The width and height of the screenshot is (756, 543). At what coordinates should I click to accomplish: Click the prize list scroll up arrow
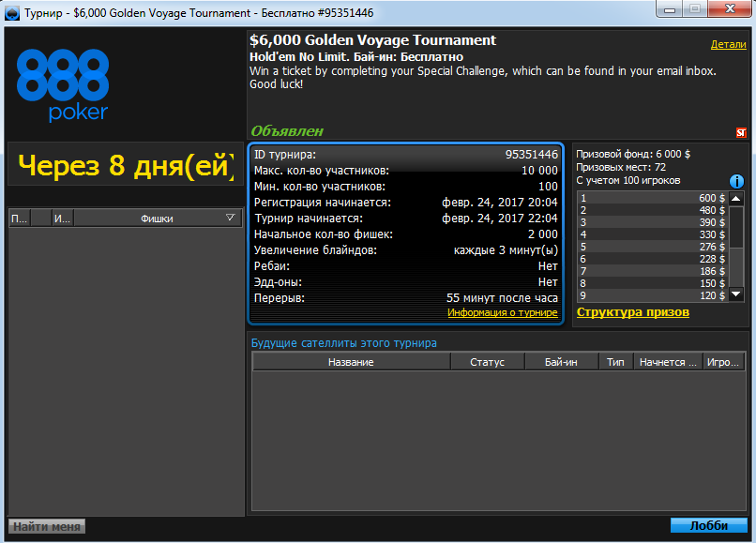click(735, 198)
